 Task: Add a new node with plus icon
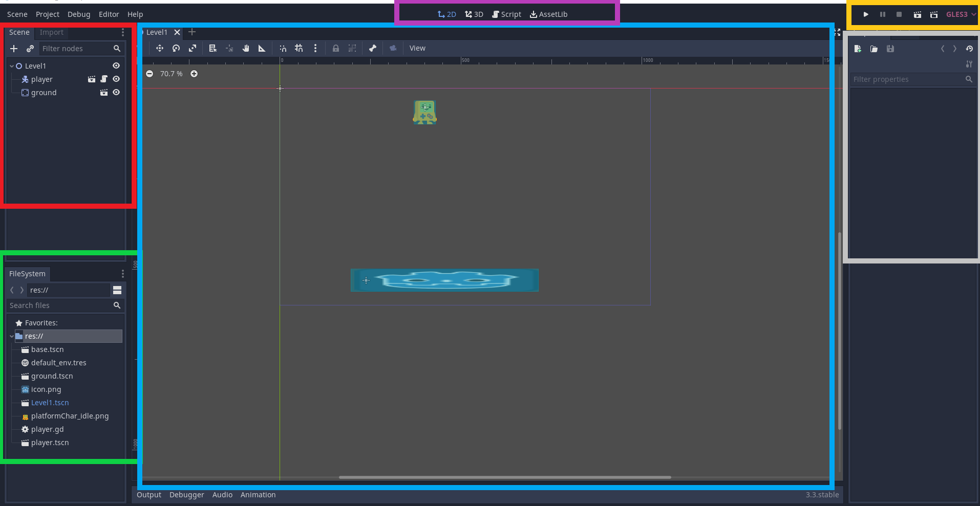(x=14, y=49)
